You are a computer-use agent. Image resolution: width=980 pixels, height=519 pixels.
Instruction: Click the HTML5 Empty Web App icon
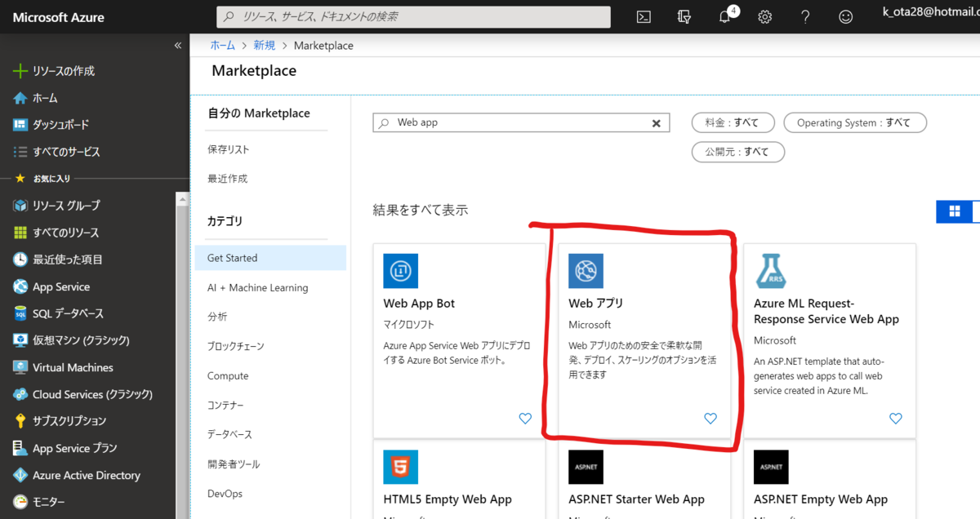pyautogui.click(x=401, y=467)
